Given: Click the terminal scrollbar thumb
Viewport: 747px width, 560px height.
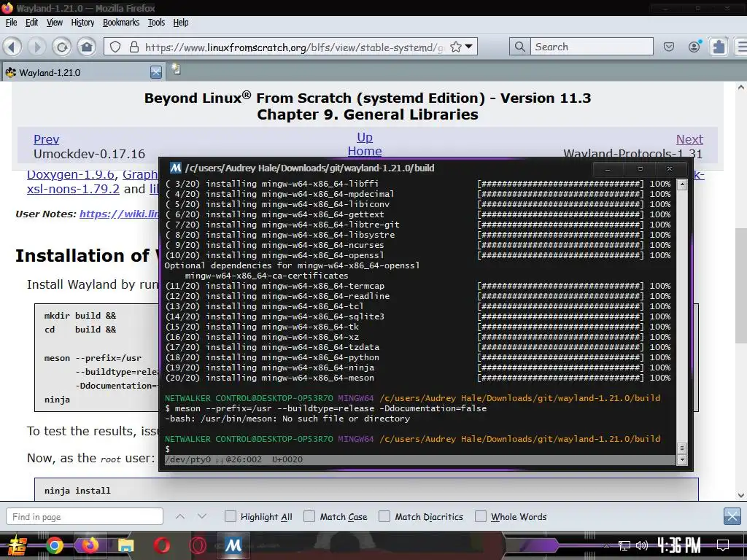Looking at the screenshot, I should tap(682, 448).
